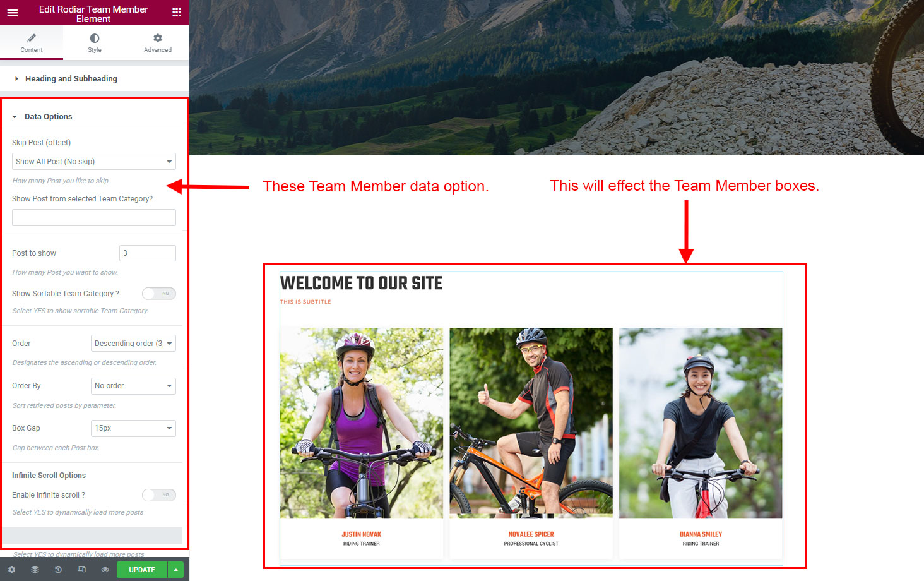Click the Post to show number field

point(148,253)
